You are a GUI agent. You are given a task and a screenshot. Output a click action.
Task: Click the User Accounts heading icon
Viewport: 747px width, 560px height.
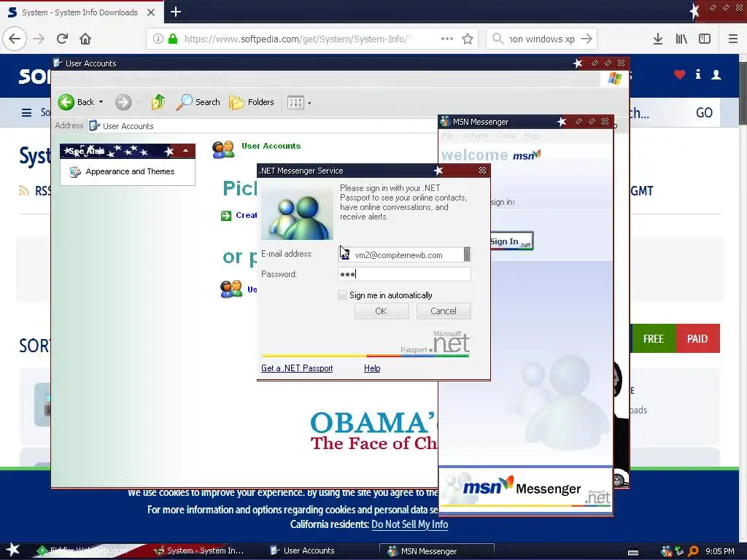click(x=223, y=149)
